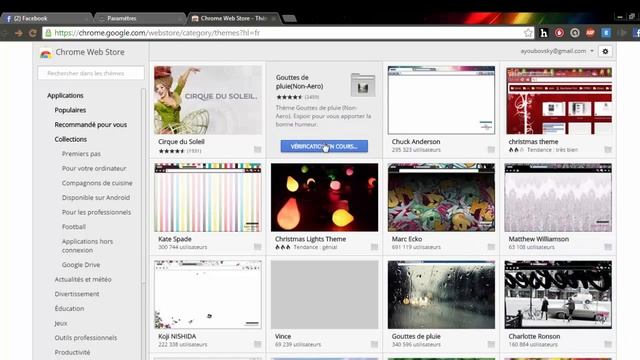Click the theme icon on Gouttes de pluie card

[x=491, y=344]
